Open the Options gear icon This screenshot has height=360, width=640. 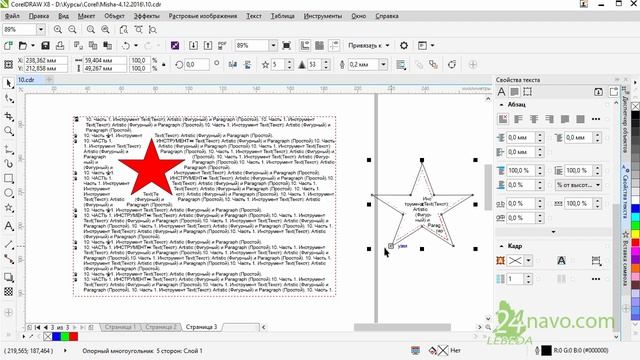click(404, 46)
